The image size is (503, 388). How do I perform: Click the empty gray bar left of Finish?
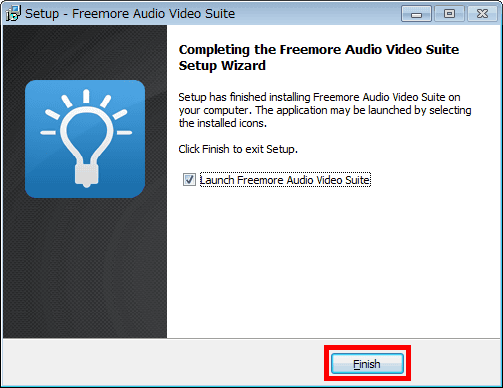[x=163, y=363]
